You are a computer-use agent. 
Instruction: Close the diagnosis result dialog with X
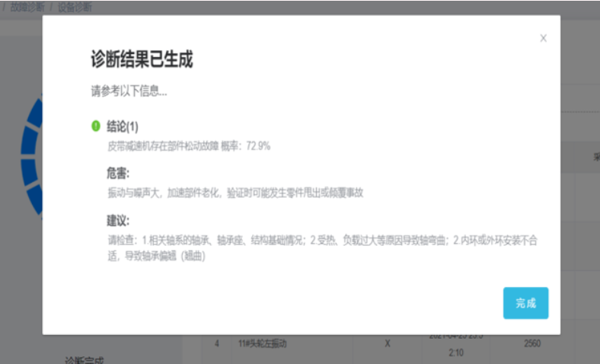tap(543, 38)
